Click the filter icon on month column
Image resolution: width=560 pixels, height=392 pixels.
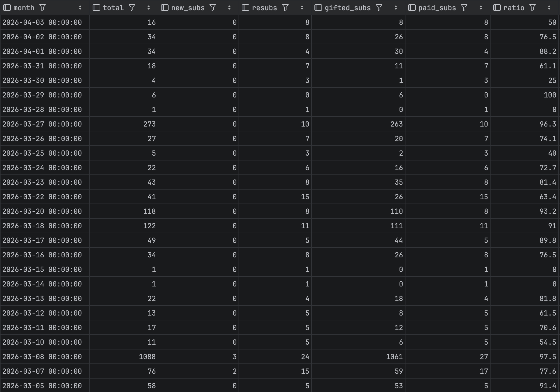pyautogui.click(x=43, y=8)
